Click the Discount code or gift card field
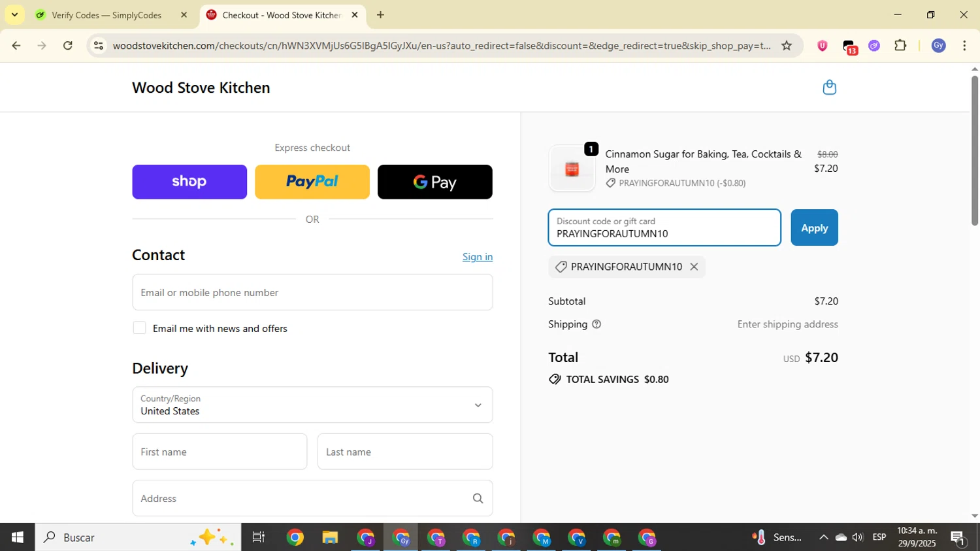 click(x=664, y=227)
